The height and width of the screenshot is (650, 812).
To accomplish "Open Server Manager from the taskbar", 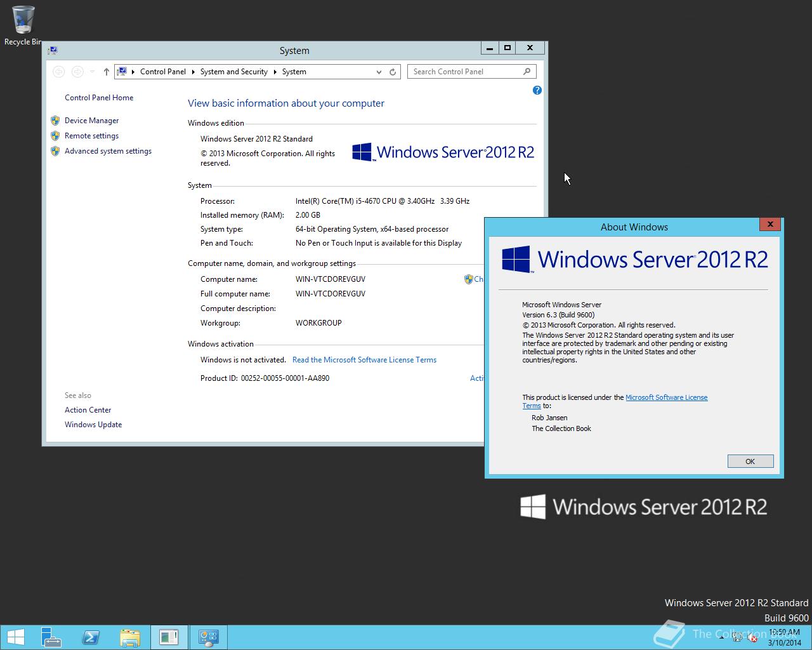I will (x=51, y=636).
